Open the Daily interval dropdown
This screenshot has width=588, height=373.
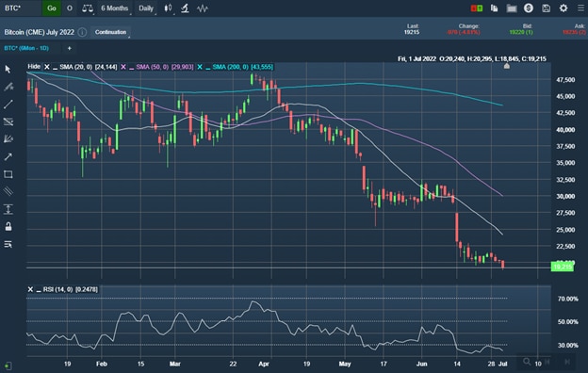tap(146, 8)
